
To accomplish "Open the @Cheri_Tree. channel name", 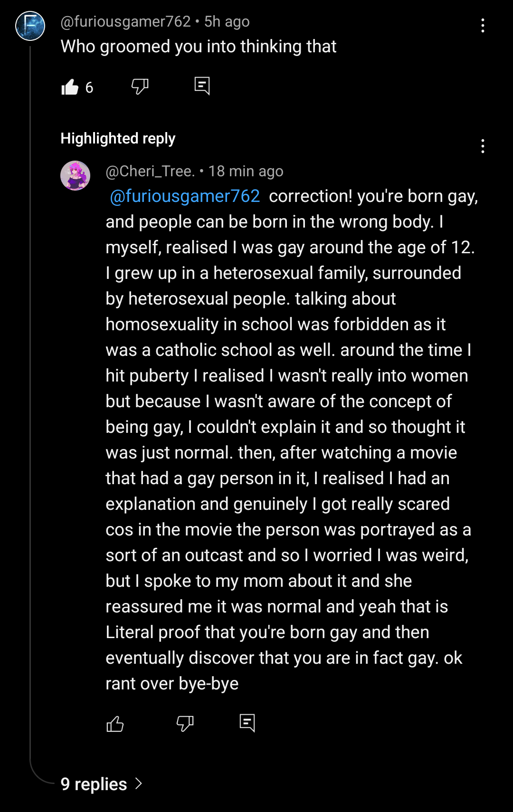I will [150, 171].
